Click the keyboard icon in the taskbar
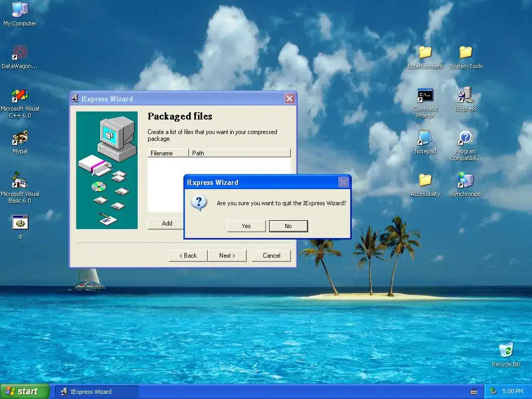Viewport: 532px width, 399px height. 474,392
